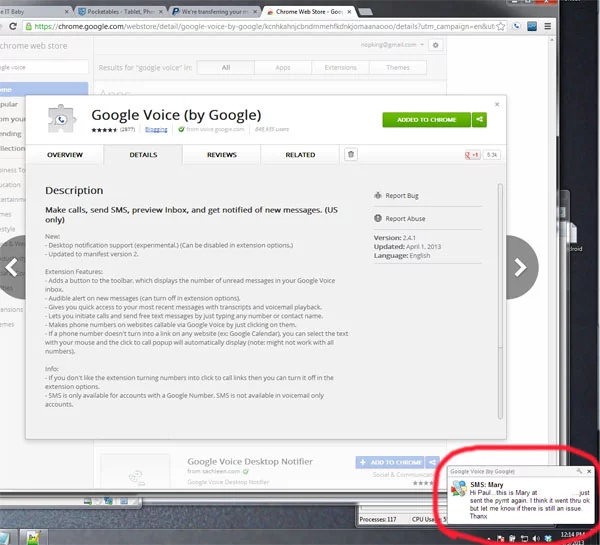This screenshot has height=545, width=600.
Task: Click the SMS notification app icon
Action: pyautogui.click(x=459, y=489)
